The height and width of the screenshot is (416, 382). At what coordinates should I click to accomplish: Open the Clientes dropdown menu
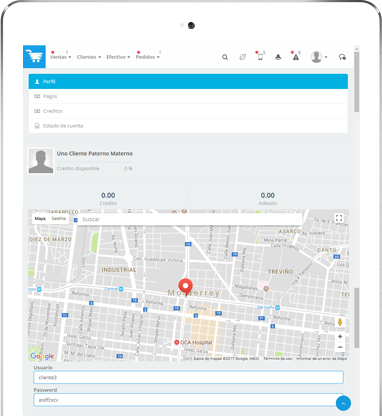pos(89,57)
